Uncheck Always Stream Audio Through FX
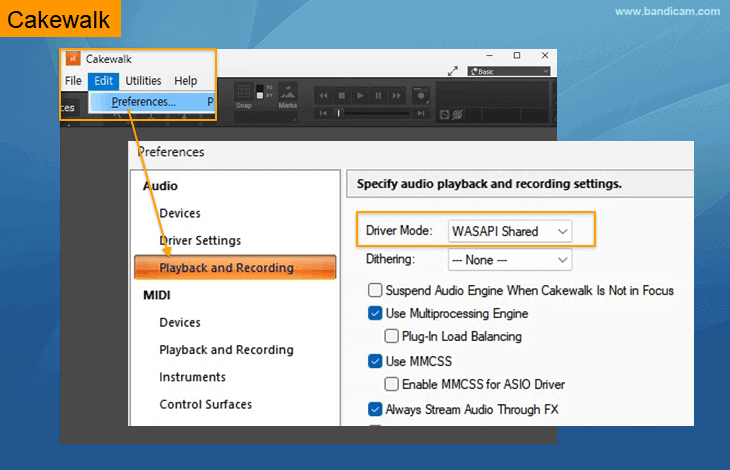This screenshot has height=470, width=730. [x=375, y=409]
